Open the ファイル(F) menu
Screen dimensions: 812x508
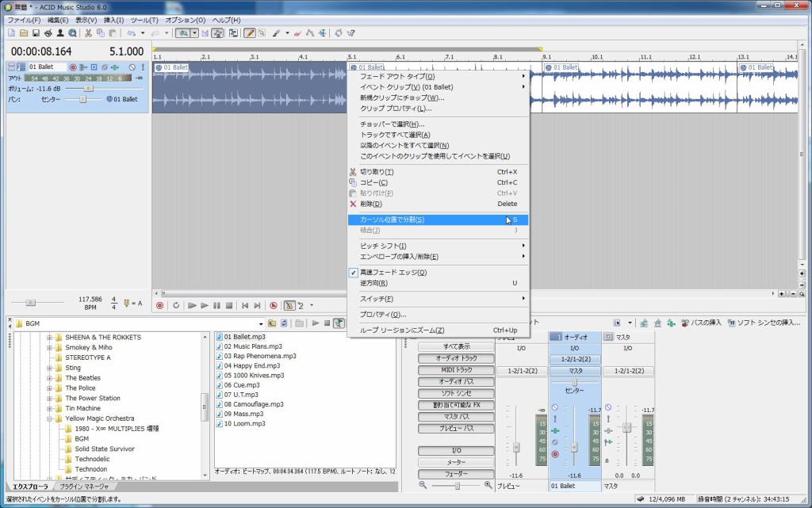click(24, 20)
